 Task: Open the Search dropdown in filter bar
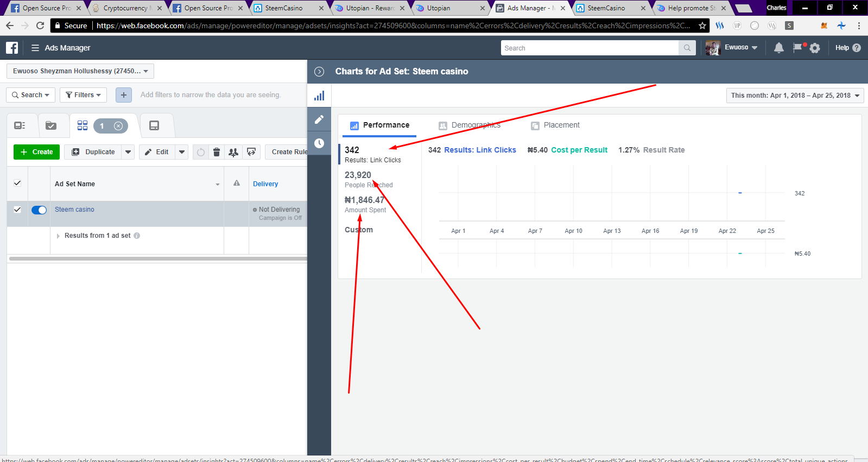(x=31, y=95)
